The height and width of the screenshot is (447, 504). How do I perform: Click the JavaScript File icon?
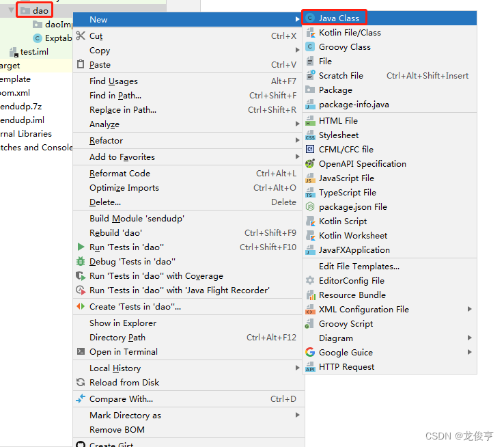(x=310, y=178)
